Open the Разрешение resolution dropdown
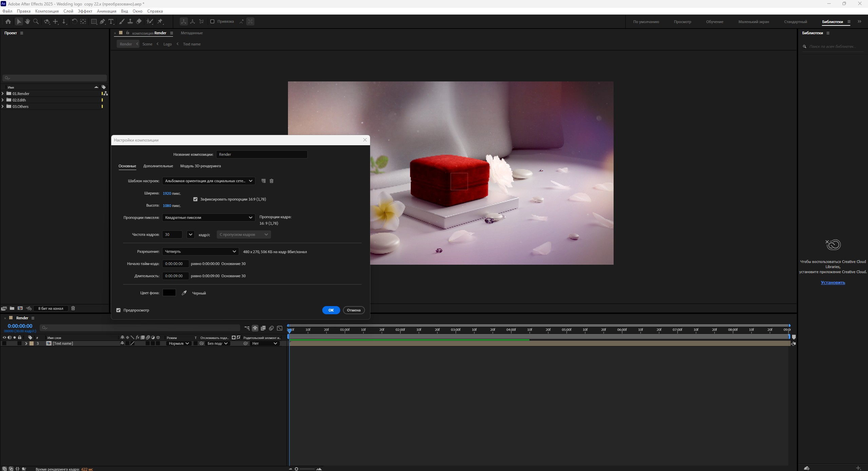The width and height of the screenshot is (868, 471). pyautogui.click(x=200, y=251)
